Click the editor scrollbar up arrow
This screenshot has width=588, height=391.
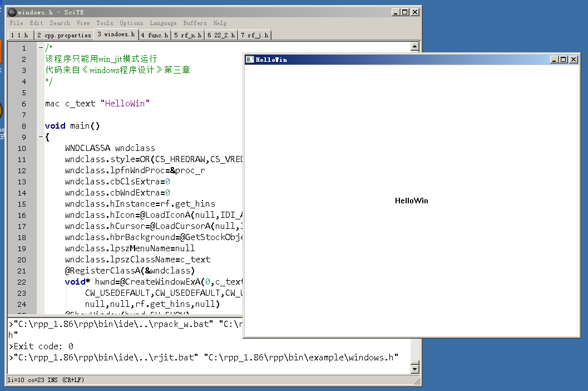point(415,47)
